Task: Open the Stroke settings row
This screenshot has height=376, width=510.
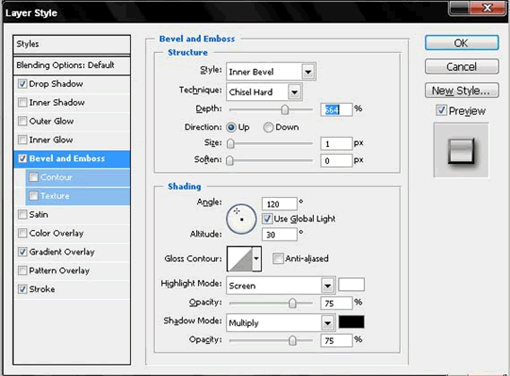Action: coord(72,289)
